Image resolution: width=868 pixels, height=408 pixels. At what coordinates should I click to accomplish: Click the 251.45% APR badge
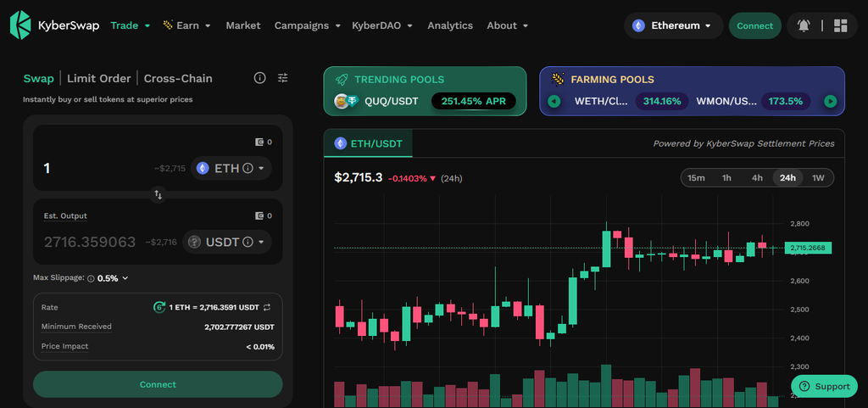[x=473, y=101]
